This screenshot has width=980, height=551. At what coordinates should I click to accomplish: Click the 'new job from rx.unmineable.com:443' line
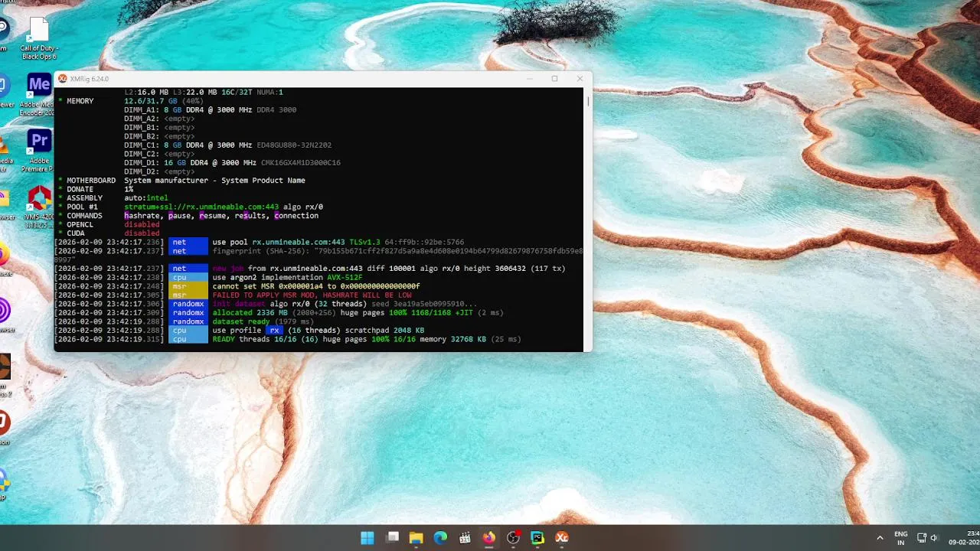pyautogui.click(x=310, y=269)
